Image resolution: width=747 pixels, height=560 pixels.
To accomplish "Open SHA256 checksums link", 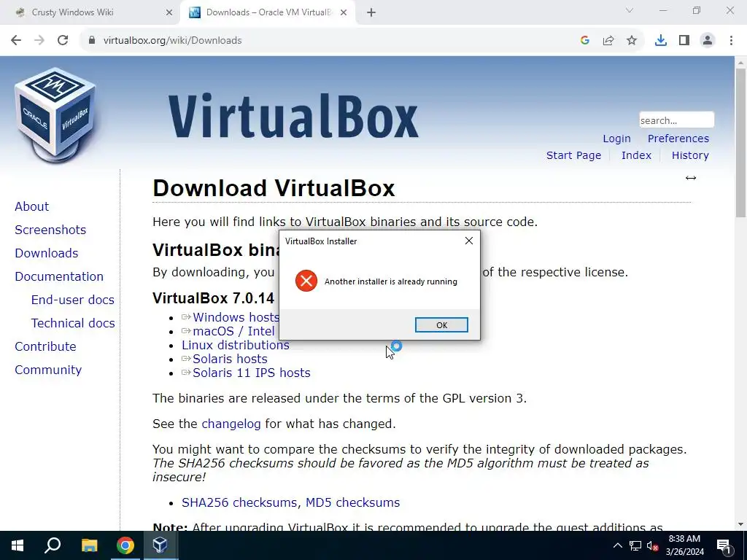I will pos(239,502).
